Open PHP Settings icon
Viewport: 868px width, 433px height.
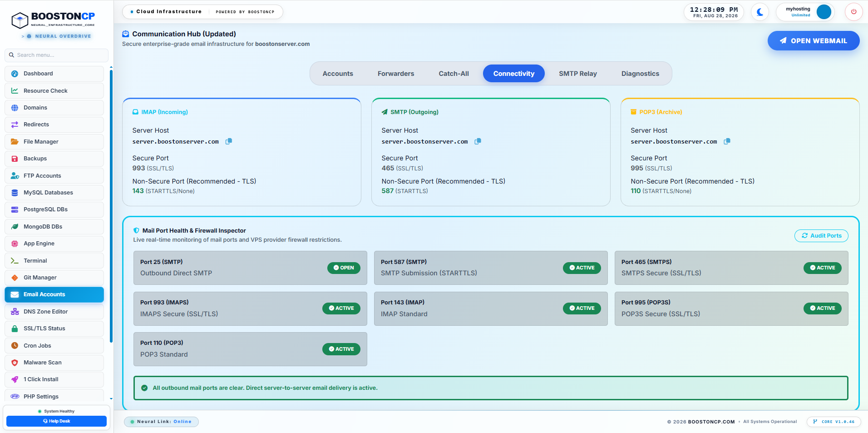click(15, 396)
